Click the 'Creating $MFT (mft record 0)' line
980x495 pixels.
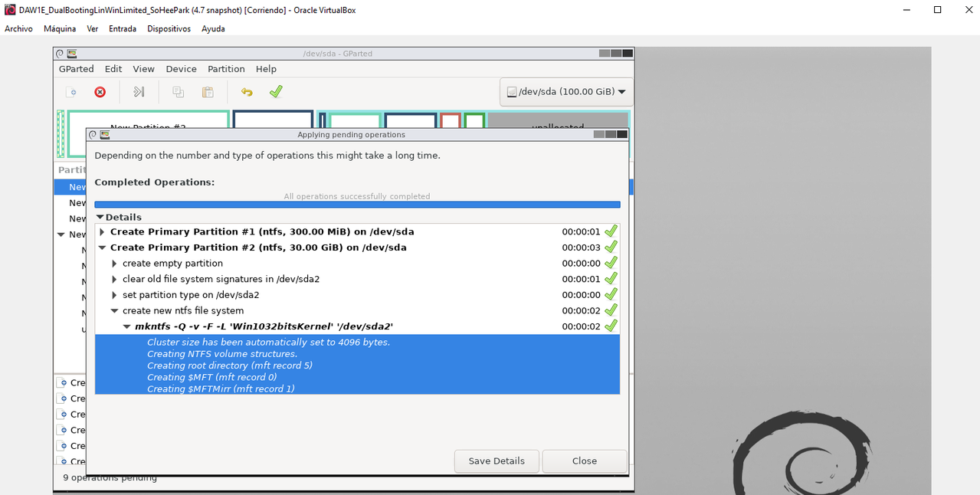pos(212,377)
